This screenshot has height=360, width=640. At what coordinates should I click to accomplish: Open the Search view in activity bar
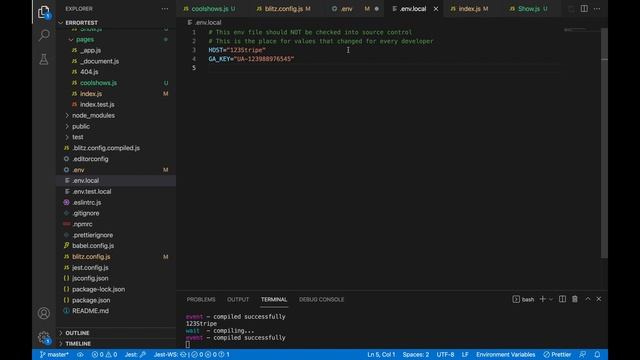[x=44, y=35]
